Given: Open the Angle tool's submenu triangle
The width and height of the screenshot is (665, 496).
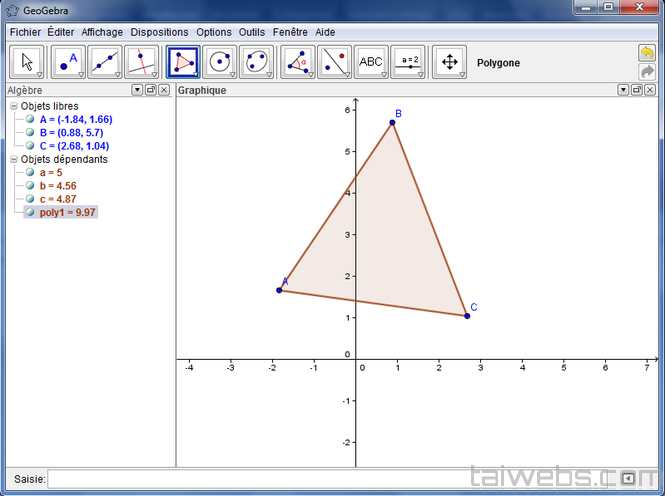Looking at the screenshot, I should click(310, 75).
